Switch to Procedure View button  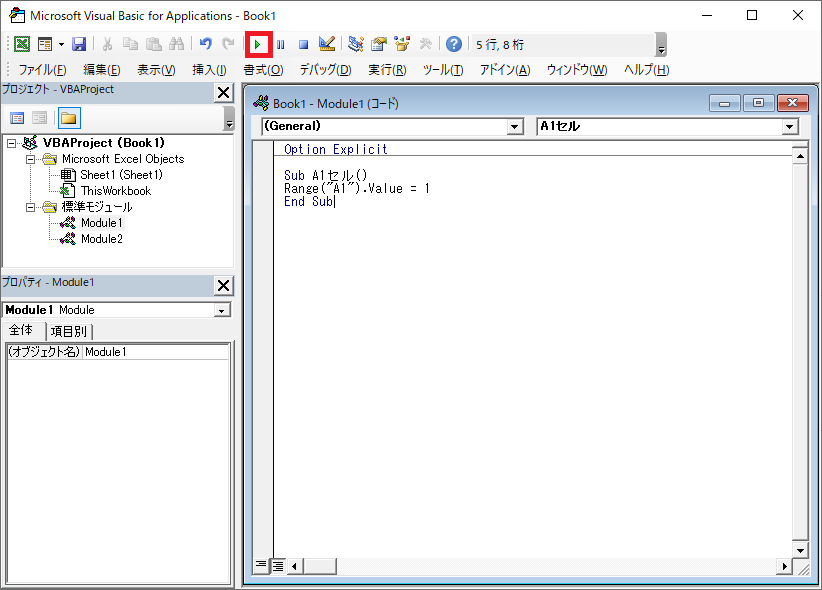pyautogui.click(x=261, y=566)
